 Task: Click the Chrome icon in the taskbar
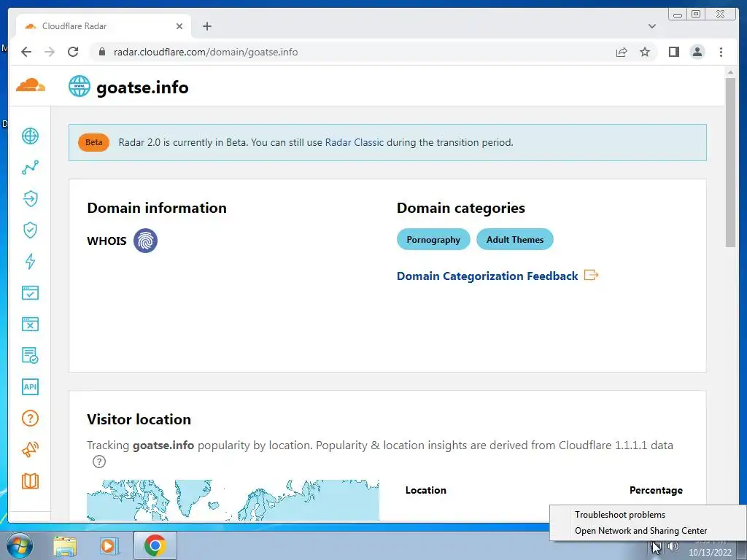[x=155, y=545]
